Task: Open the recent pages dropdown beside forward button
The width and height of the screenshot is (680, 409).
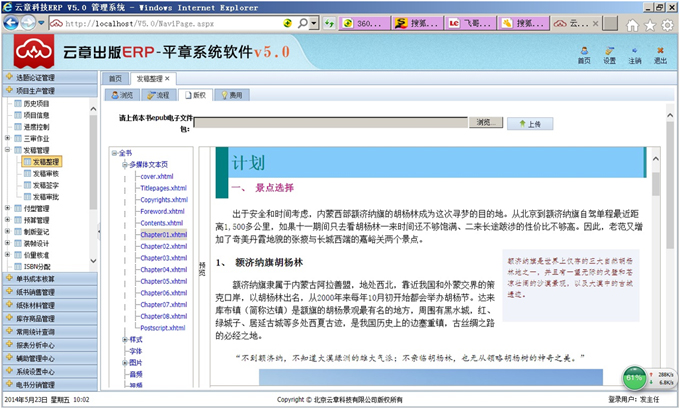Action: click(x=41, y=23)
